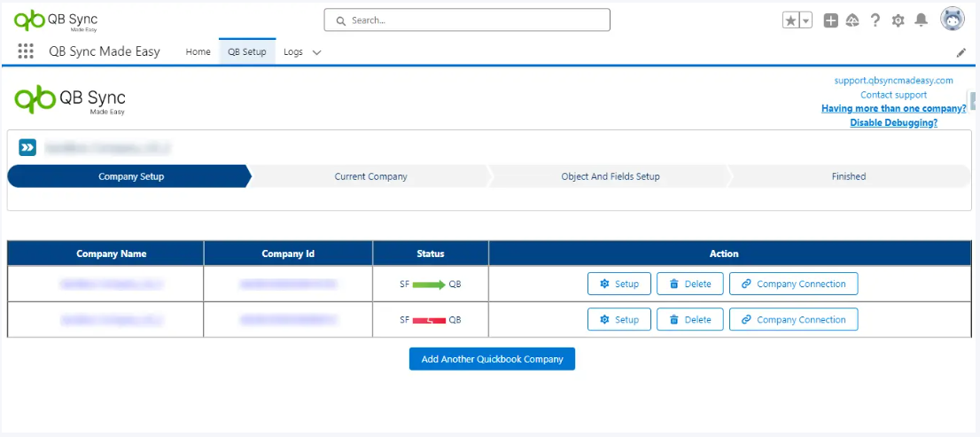This screenshot has width=980, height=437.
Task: Click the Company Id column header
Action: pyautogui.click(x=288, y=254)
